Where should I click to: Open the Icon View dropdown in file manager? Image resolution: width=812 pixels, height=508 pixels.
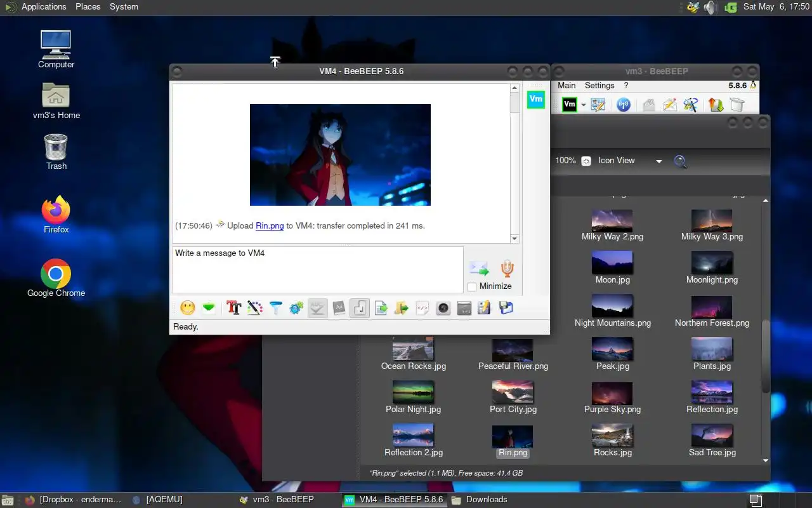630,161
